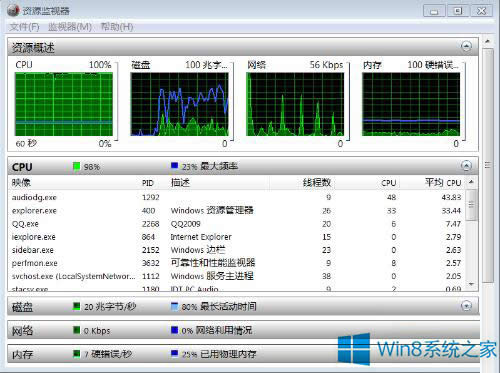Collapse the CPU section with its arrow
500x373 pixels.
click(x=466, y=165)
